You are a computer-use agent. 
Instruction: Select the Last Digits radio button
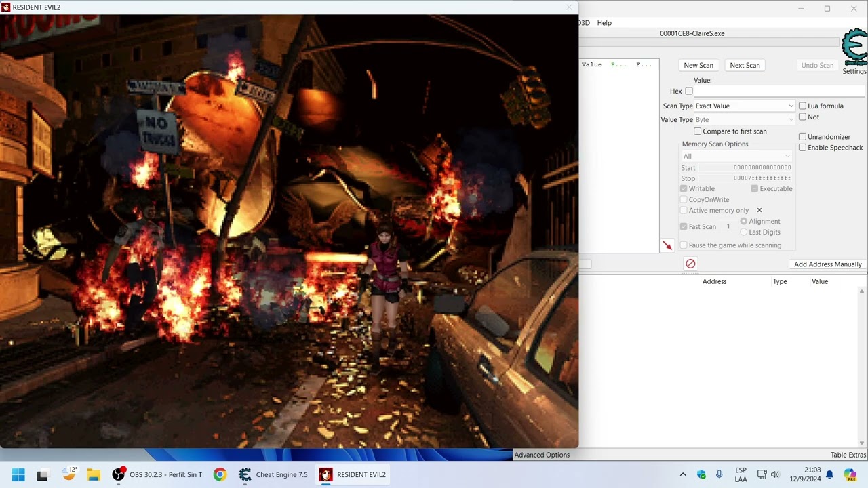[x=744, y=232]
